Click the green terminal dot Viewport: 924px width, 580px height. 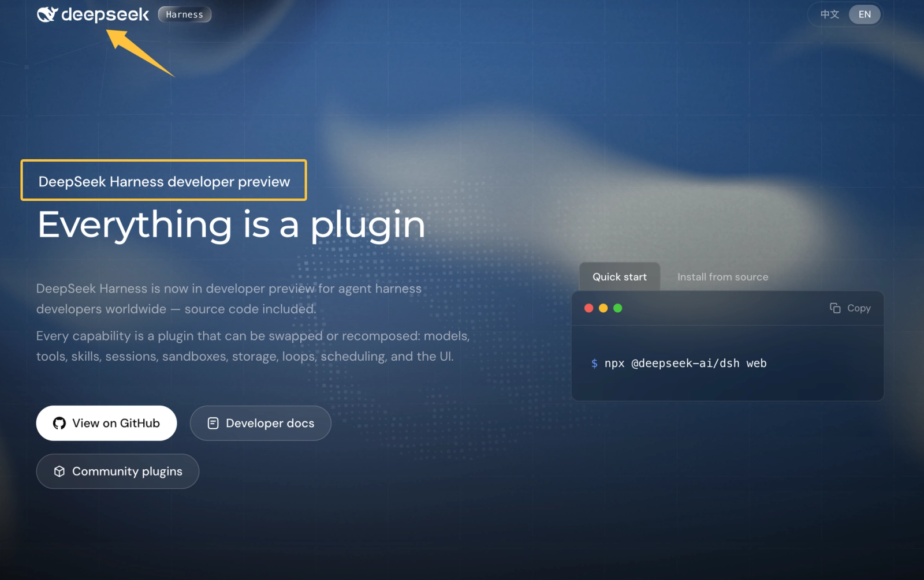(618, 308)
